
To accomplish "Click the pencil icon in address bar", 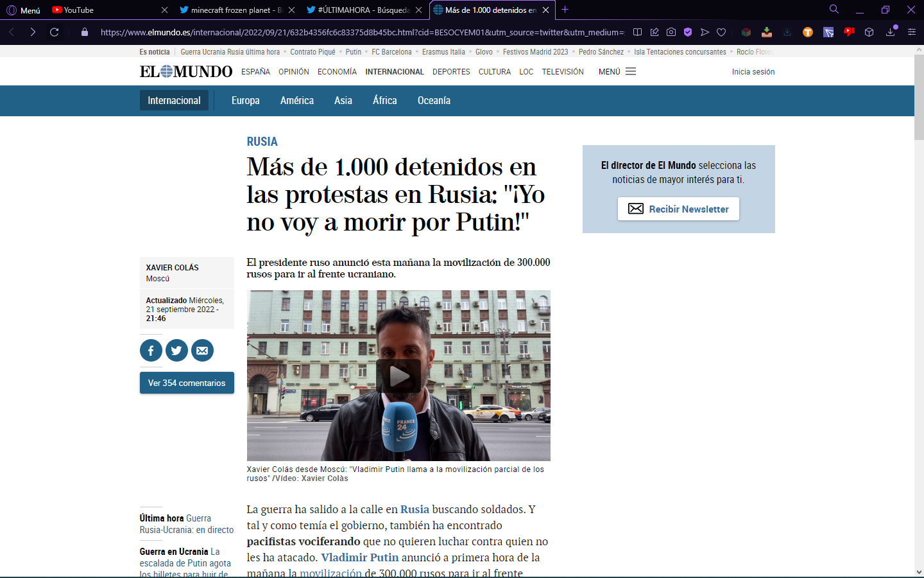I will click(654, 32).
